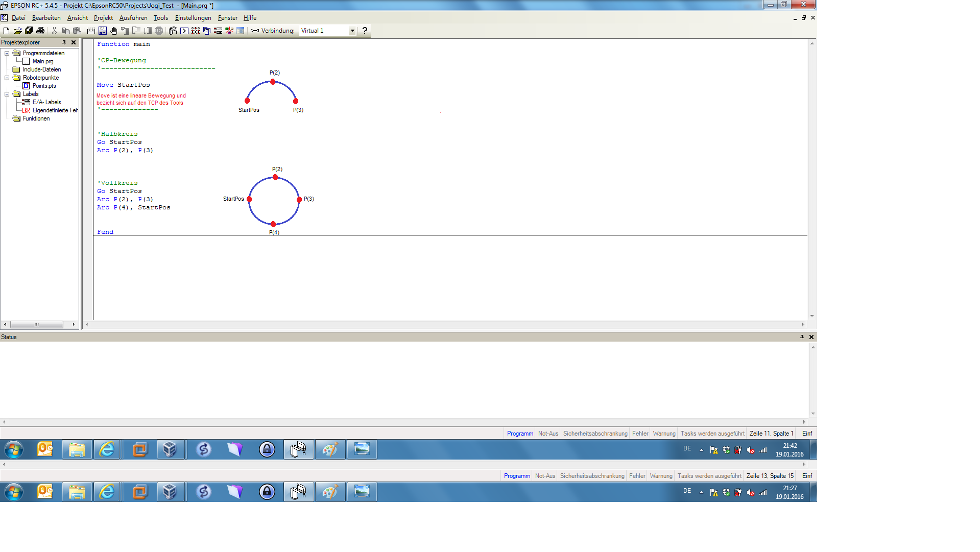Collapse the Roboterpunkte tree node
This screenshot has height=552, width=980.
coord(7,78)
